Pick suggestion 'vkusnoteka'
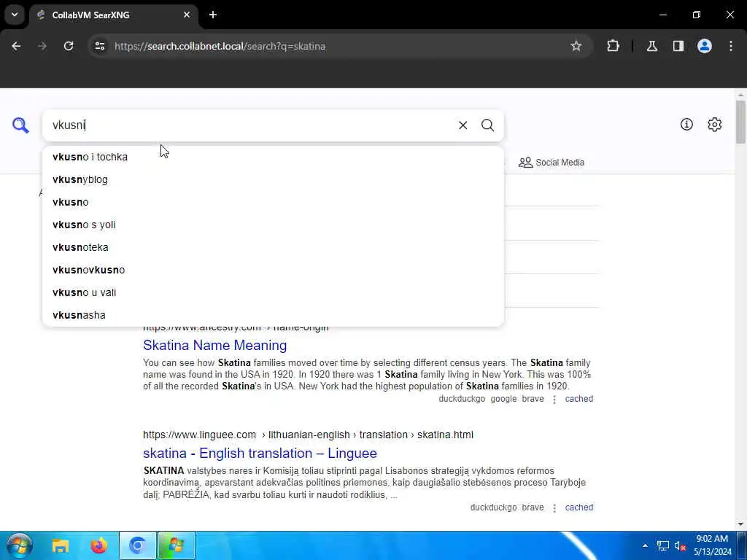The image size is (747, 560). (x=273, y=247)
